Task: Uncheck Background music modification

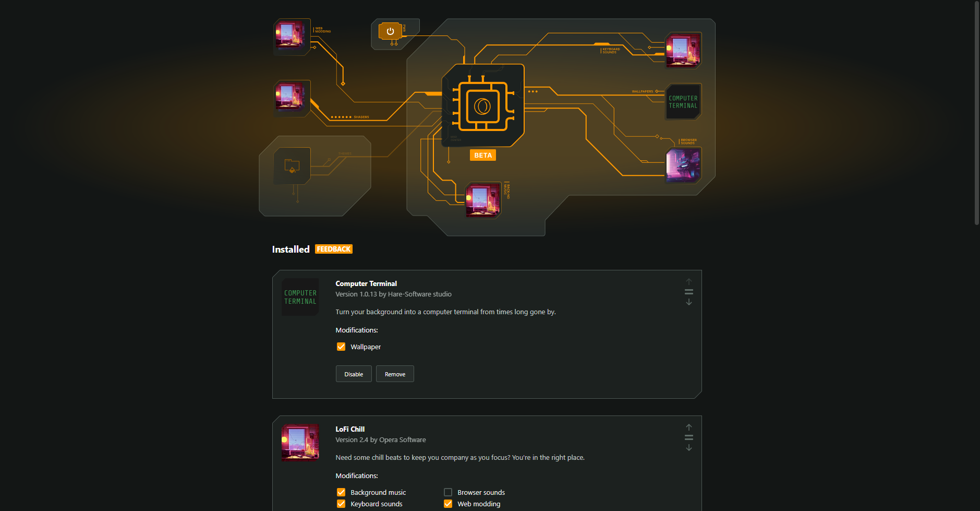Action: pos(341,492)
